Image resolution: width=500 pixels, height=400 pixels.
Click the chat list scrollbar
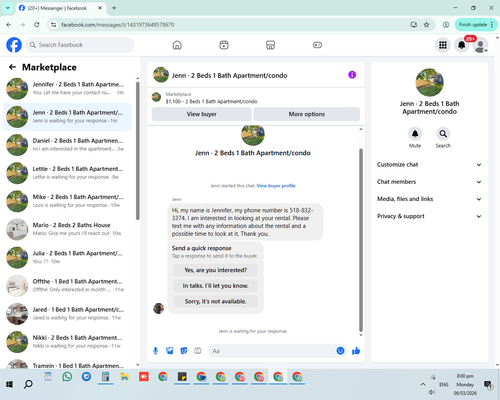point(138,151)
